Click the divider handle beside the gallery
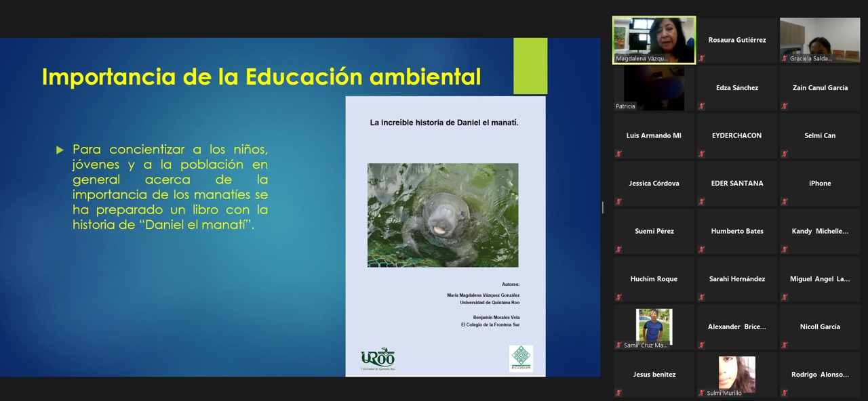Image resolution: width=868 pixels, height=401 pixels. click(603, 207)
